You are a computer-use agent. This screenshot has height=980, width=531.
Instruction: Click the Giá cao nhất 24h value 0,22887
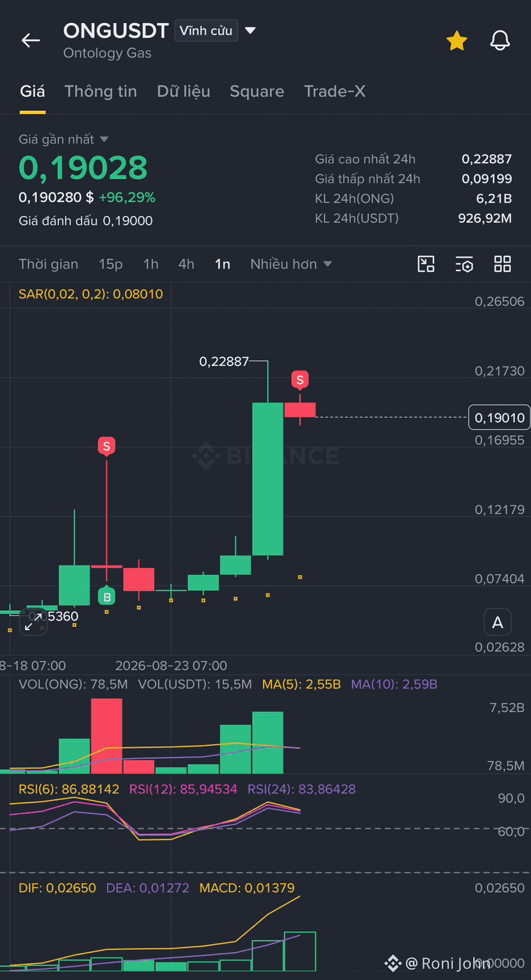(x=487, y=159)
